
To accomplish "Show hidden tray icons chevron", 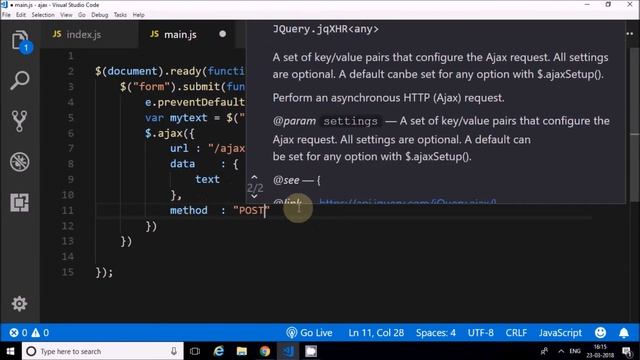I will coord(561,351).
